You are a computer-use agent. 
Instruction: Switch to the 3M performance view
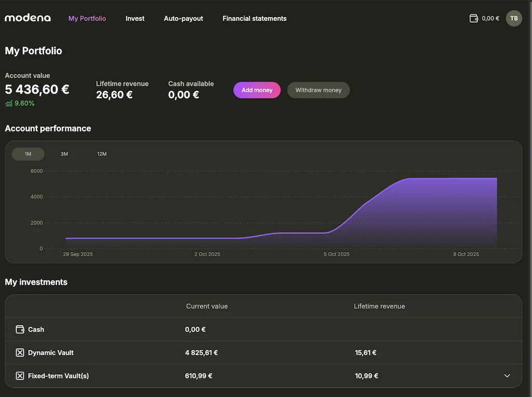click(x=64, y=154)
